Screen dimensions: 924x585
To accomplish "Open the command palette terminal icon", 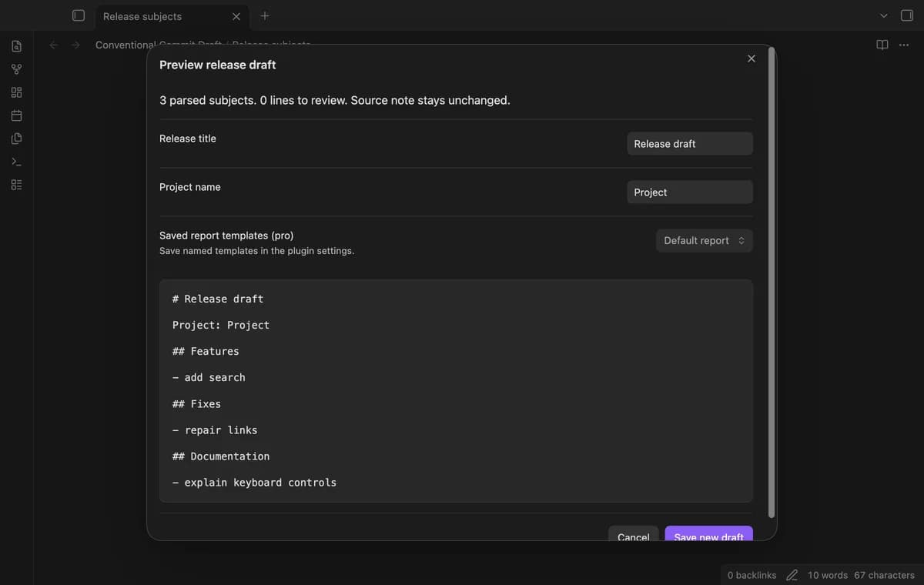I will point(16,162).
